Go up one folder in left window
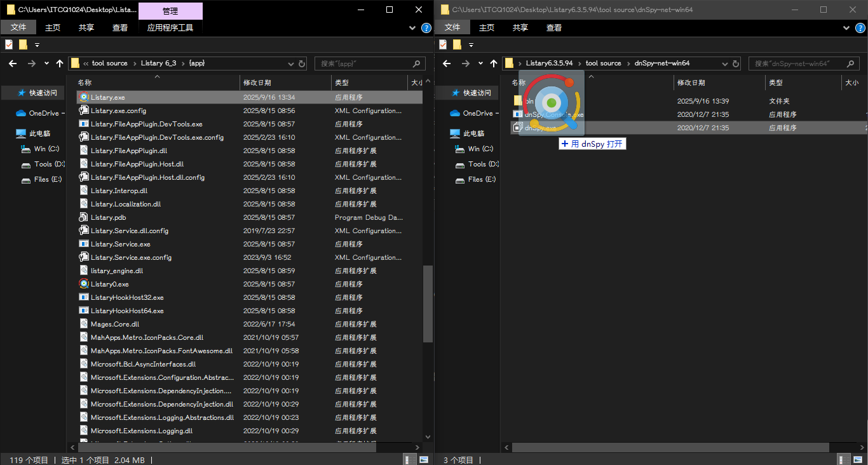 coord(60,64)
